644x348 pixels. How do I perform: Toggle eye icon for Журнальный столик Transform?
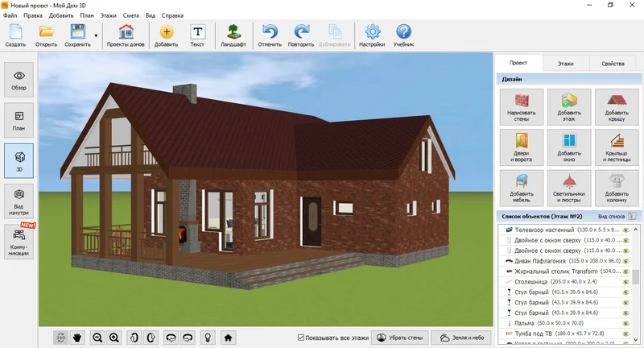[x=626, y=271]
